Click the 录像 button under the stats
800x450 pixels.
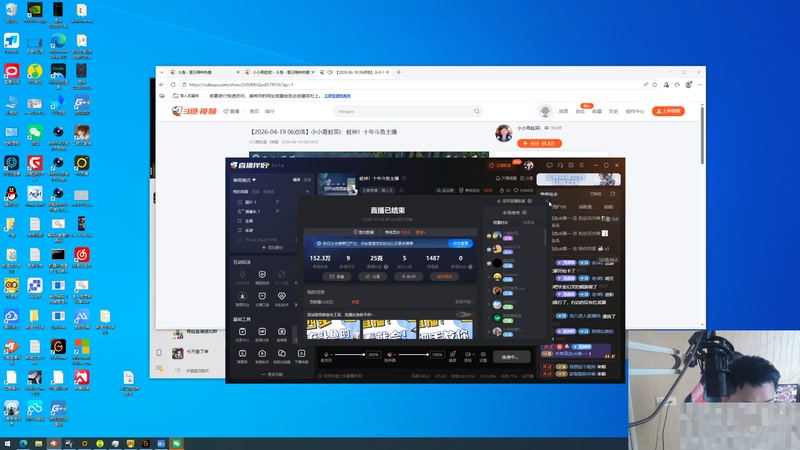(x=337, y=277)
